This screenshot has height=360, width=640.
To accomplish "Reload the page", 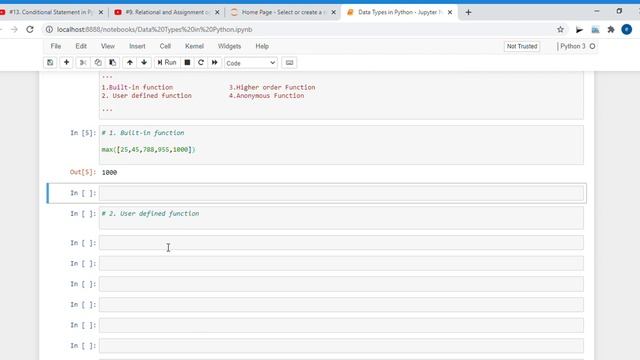I will point(30,29).
